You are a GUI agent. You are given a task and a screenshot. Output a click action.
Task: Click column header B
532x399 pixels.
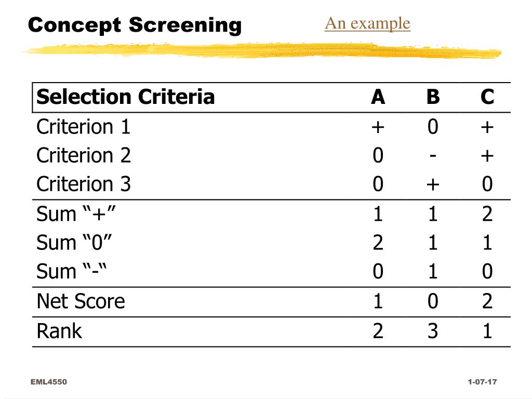pos(433,97)
